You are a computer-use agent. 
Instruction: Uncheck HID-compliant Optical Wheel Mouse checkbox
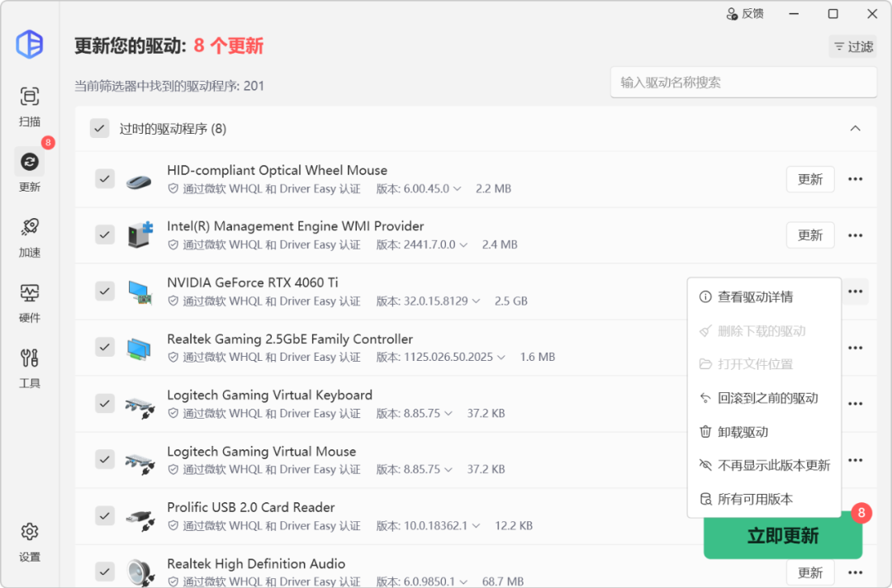pyautogui.click(x=105, y=179)
